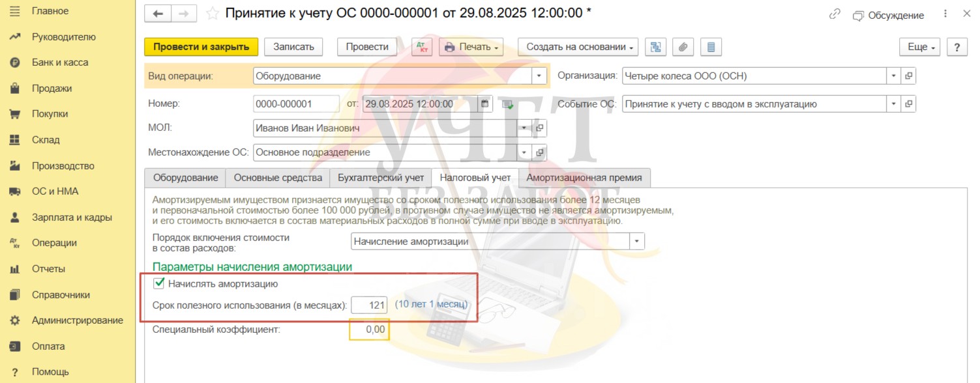The height and width of the screenshot is (383, 980).
Task: Expand the Событие ОС dropdown
Action: tap(893, 104)
